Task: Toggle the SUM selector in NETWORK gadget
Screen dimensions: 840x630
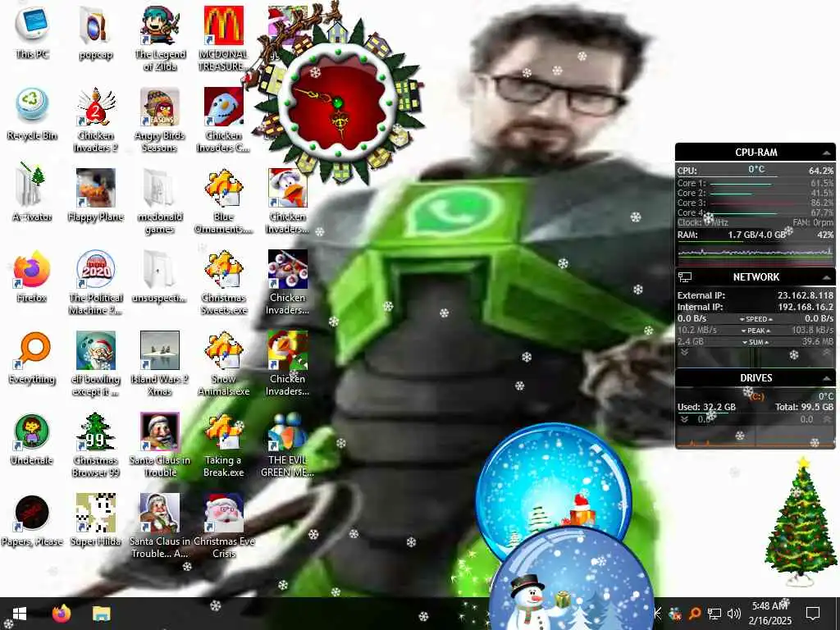Action: (756, 342)
